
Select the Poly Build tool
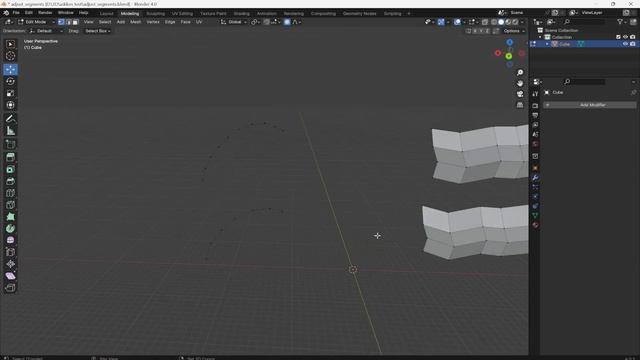pyautogui.click(x=11, y=216)
